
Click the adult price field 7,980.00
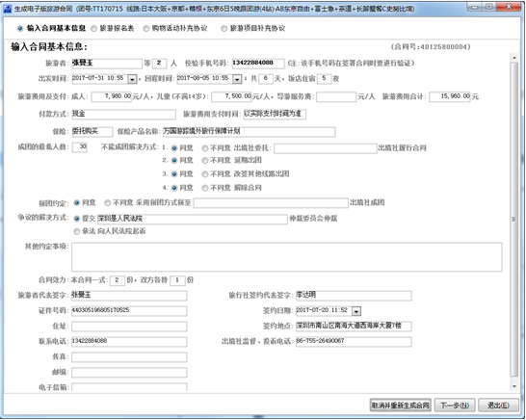(112, 96)
